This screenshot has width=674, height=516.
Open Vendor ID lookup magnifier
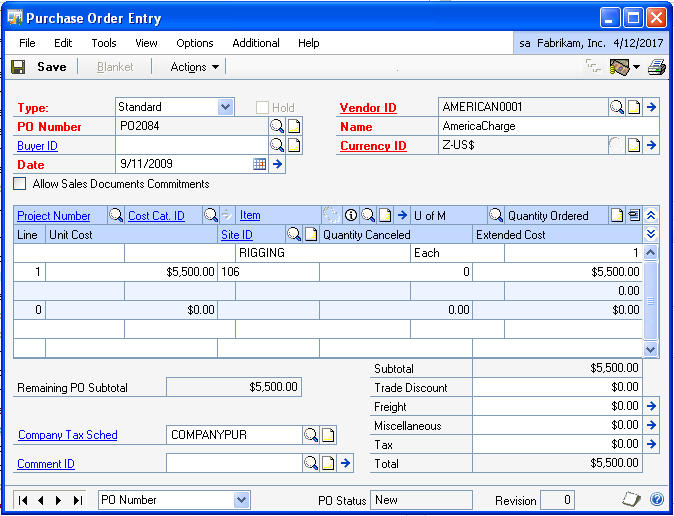click(x=617, y=107)
